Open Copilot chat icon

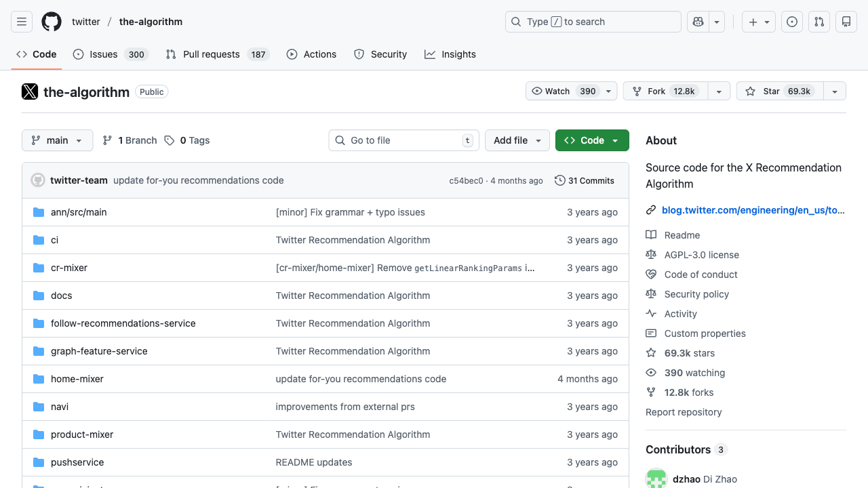(698, 22)
